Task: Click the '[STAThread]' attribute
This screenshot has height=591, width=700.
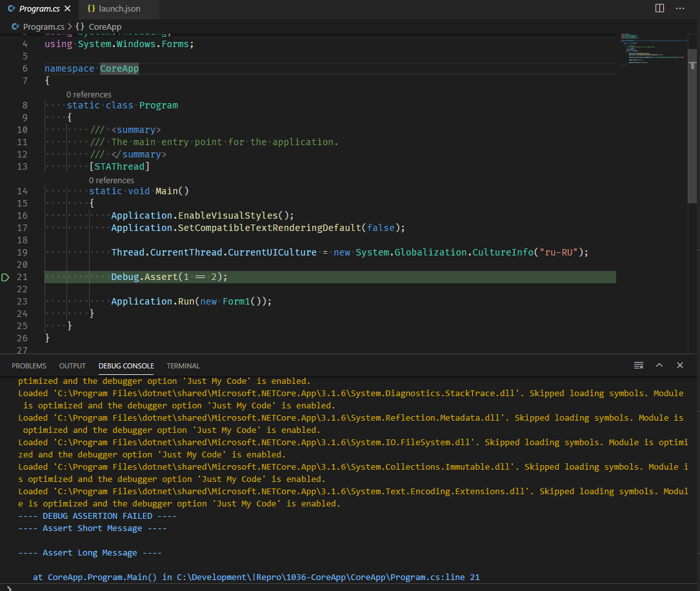Action: [x=119, y=166]
